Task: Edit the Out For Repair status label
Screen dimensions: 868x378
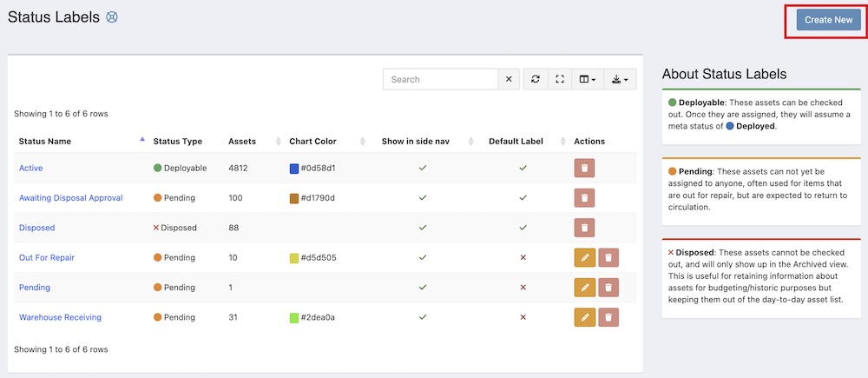Action: coord(584,258)
